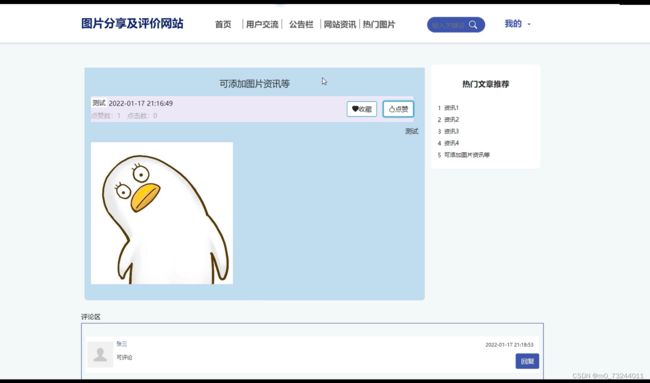Open 网站资讯 navigation item
The height and width of the screenshot is (383, 650).
tap(340, 24)
